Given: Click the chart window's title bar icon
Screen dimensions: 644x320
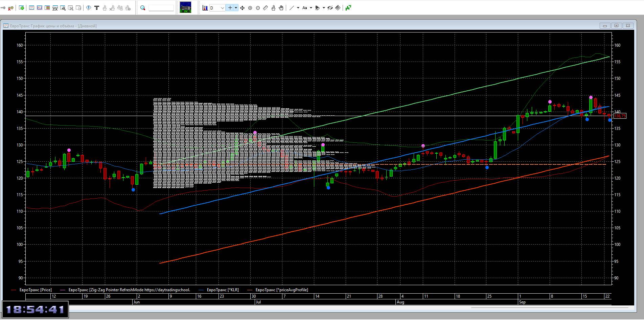Looking at the screenshot, I should coord(6,26).
